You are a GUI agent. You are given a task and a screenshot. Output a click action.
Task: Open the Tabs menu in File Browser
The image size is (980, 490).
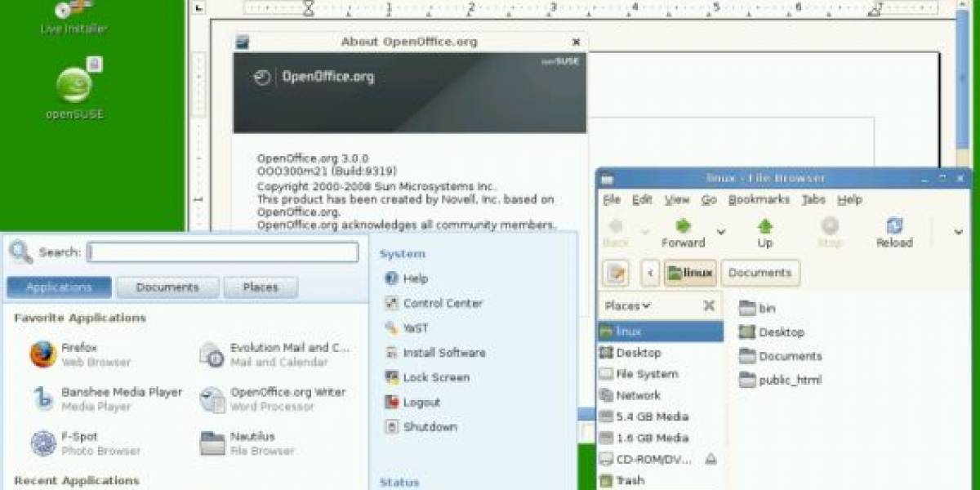[x=813, y=199]
